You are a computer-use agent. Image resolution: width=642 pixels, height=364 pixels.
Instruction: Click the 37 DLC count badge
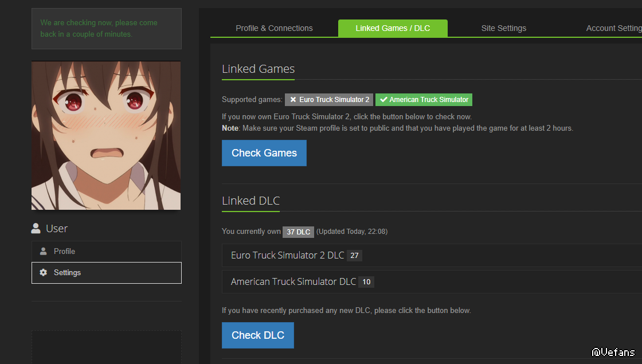[x=298, y=232]
